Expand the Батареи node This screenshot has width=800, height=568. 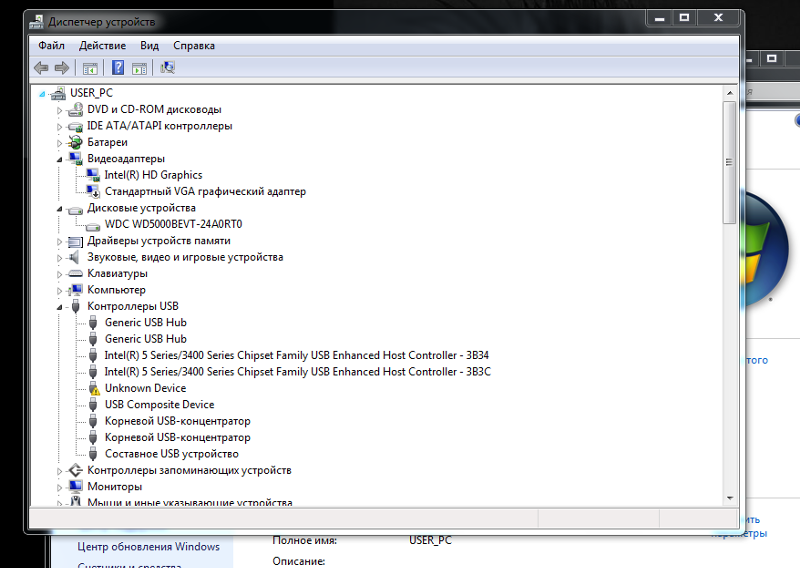(59, 143)
